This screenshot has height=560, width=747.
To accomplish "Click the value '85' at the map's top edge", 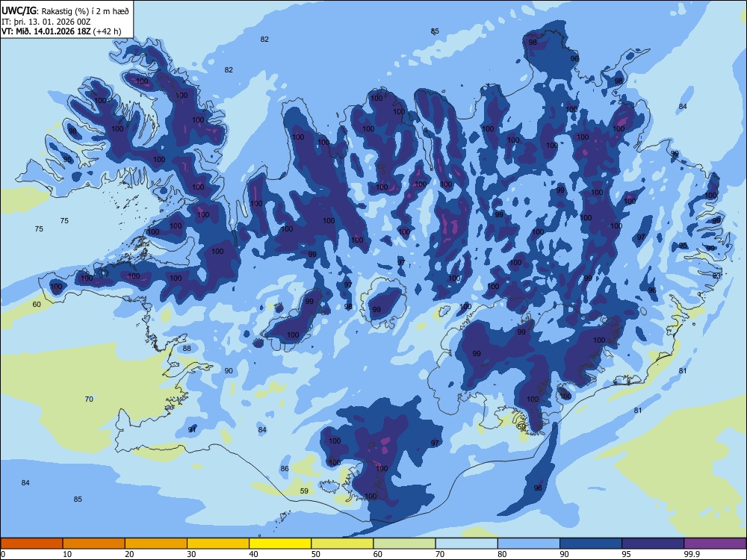I will (435, 31).
